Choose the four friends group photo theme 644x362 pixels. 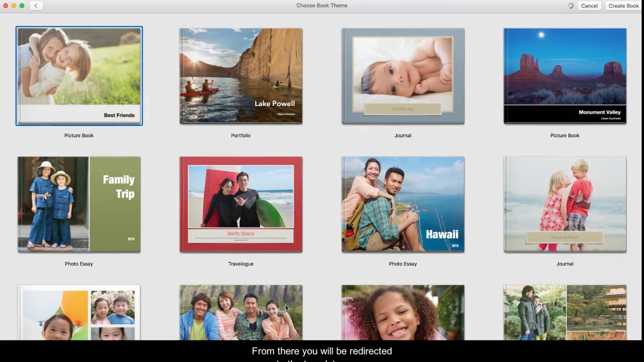(241, 313)
